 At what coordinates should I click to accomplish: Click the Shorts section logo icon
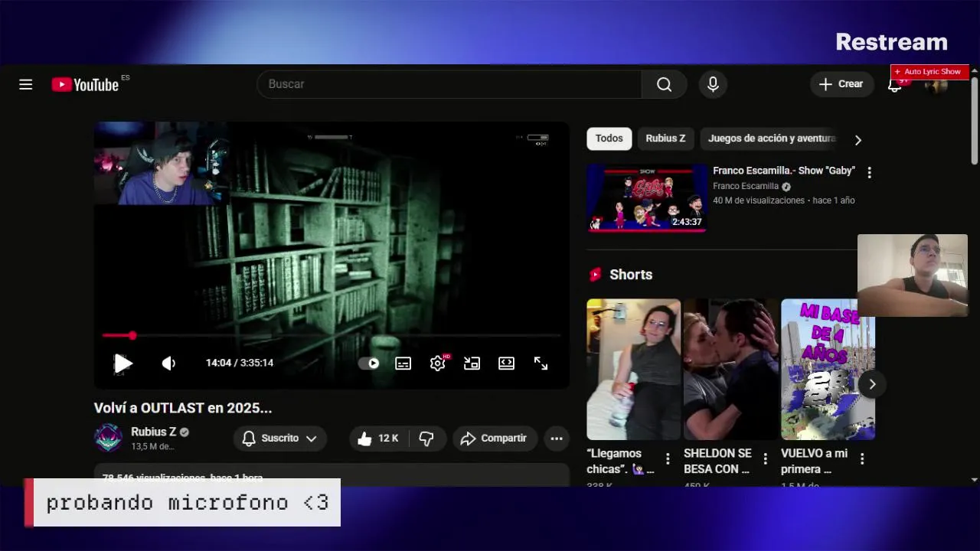tap(595, 275)
